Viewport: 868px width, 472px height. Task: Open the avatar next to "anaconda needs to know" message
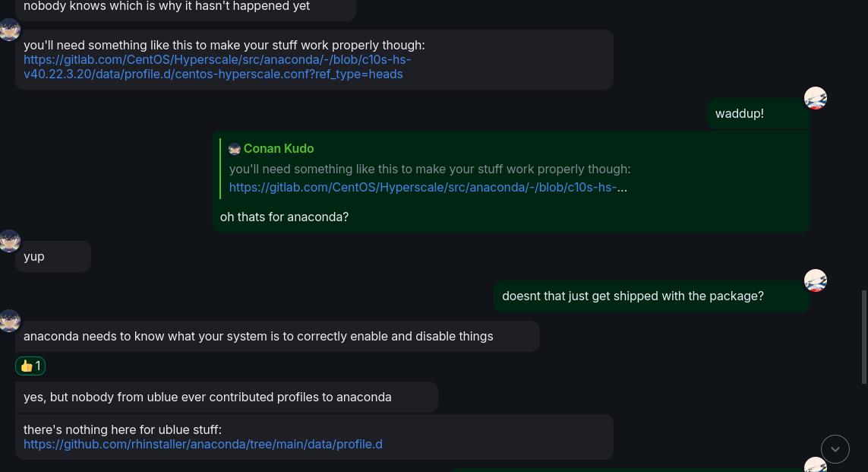click(9, 321)
